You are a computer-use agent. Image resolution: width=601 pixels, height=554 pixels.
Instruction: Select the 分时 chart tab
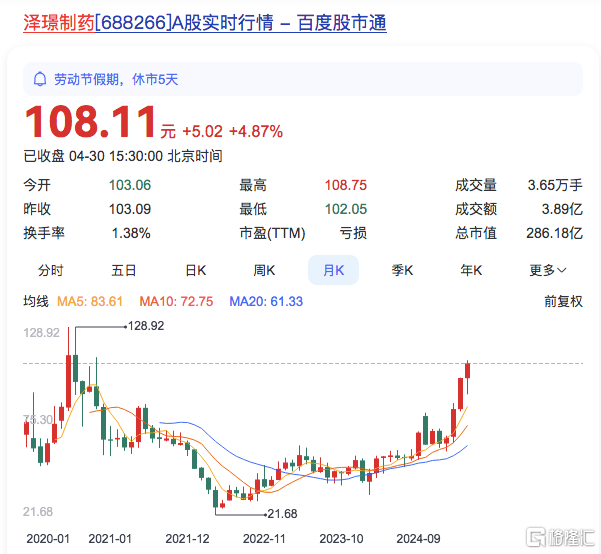pos(50,270)
